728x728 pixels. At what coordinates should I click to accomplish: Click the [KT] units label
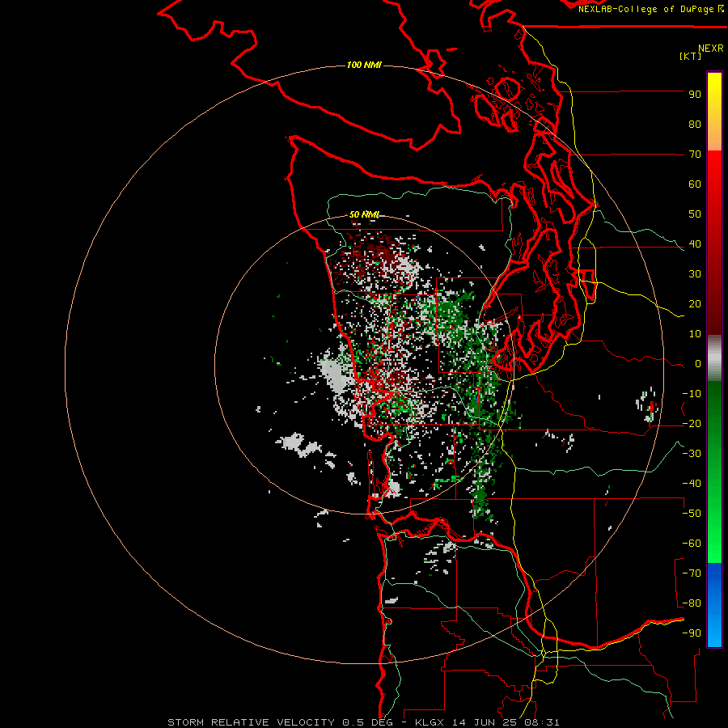click(x=691, y=56)
